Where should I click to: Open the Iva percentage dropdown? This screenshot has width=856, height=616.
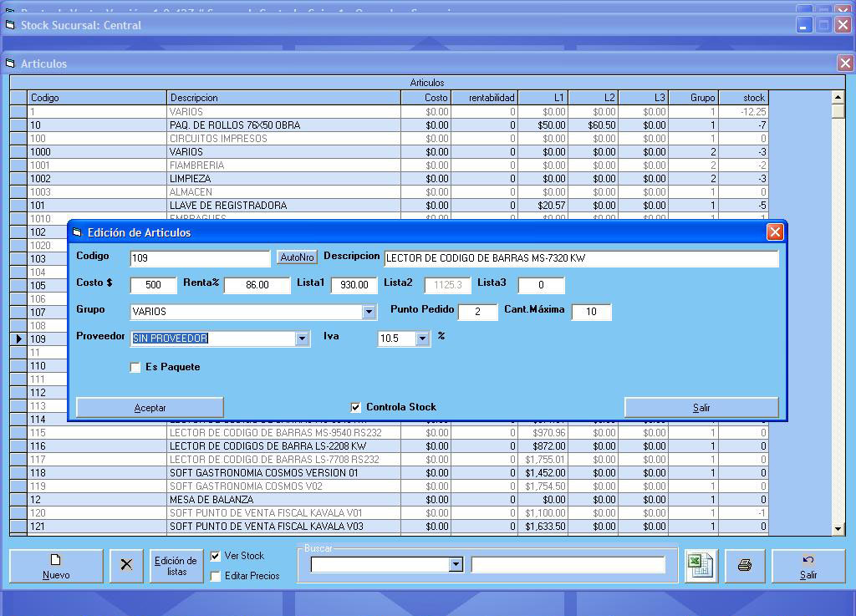[x=422, y=339]
